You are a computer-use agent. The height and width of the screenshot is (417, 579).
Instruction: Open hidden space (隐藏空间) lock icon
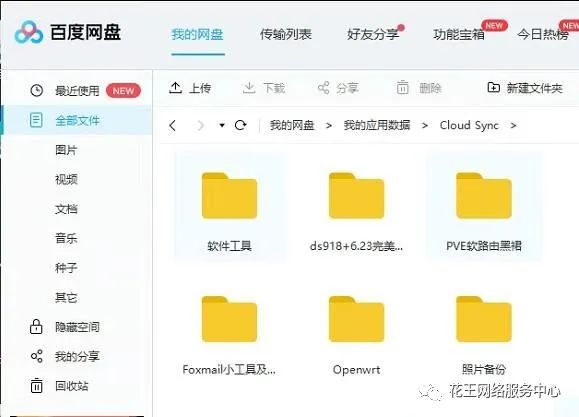point(36,327)
